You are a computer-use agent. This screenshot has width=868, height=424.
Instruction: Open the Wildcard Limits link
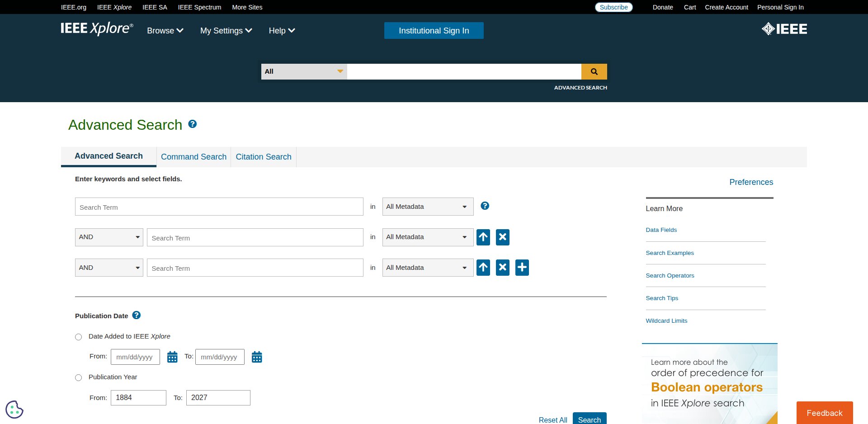click(x=666, y=321)
